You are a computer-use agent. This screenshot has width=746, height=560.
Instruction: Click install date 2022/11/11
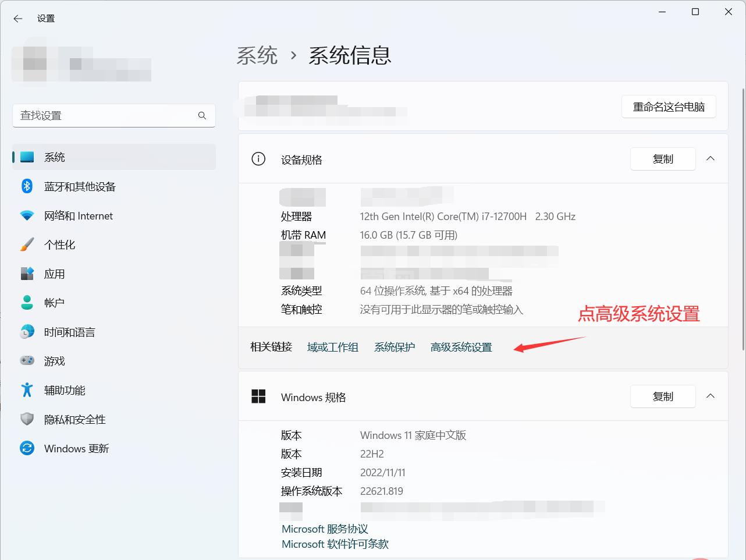click(x=382, y=473)
